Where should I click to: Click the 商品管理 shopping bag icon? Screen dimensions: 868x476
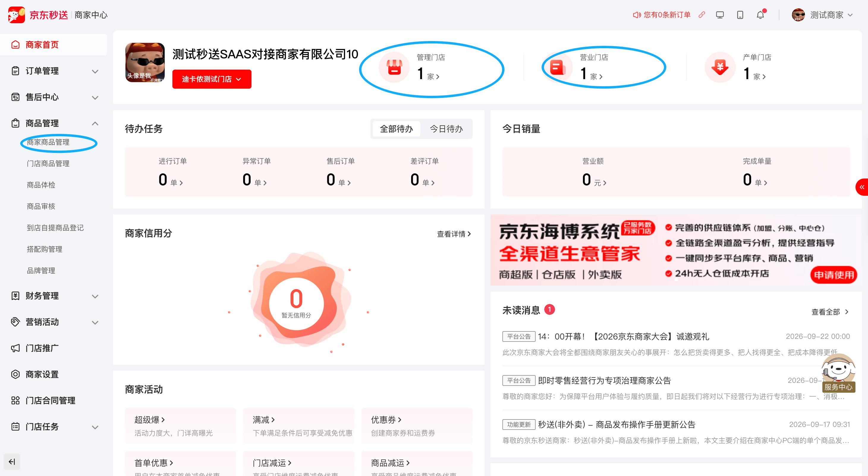point(15,123)
